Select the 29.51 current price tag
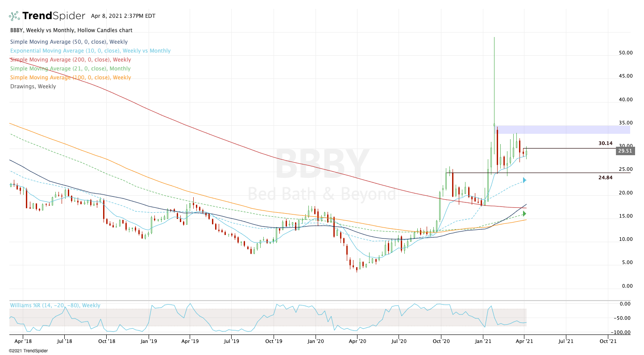 pyautogui.click(x=625, y=151)
